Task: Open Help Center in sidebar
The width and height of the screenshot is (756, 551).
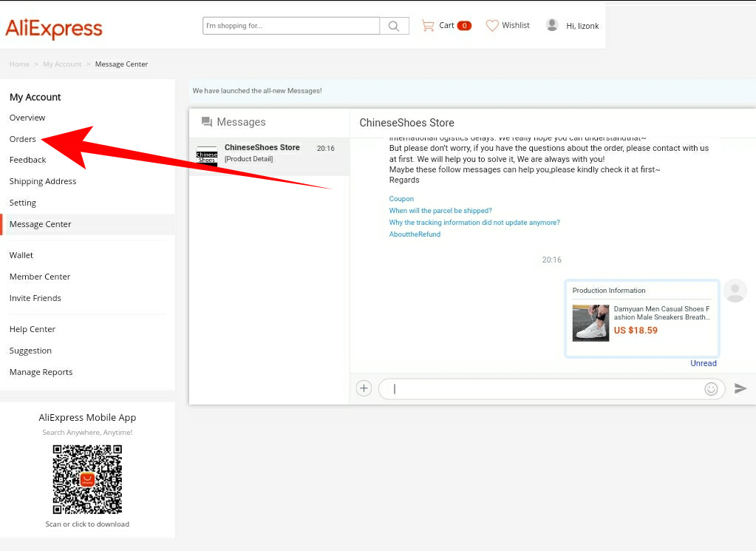Action: pos(33,329)
